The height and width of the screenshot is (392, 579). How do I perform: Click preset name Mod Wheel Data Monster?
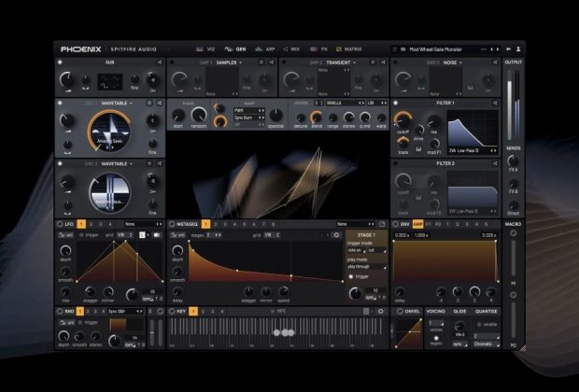point(436,49)
